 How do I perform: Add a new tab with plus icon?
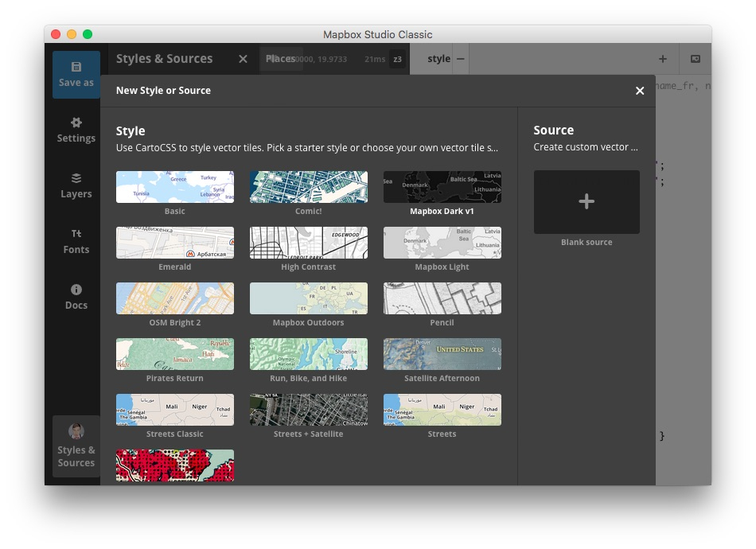pos(662,59)
